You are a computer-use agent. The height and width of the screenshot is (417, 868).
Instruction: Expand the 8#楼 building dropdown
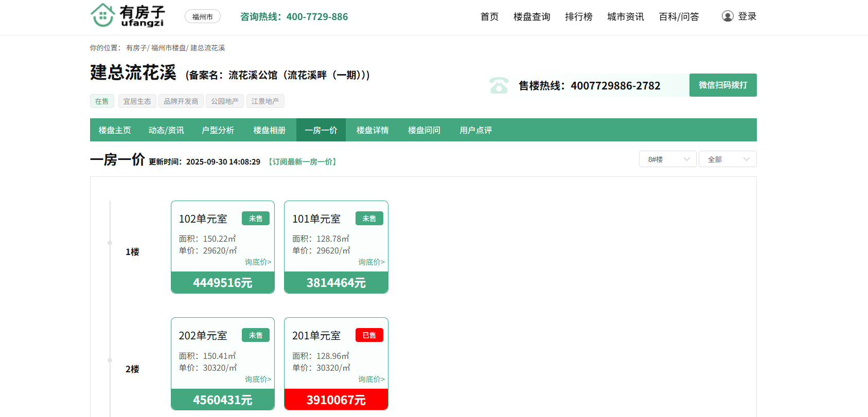tap(667, 159)
